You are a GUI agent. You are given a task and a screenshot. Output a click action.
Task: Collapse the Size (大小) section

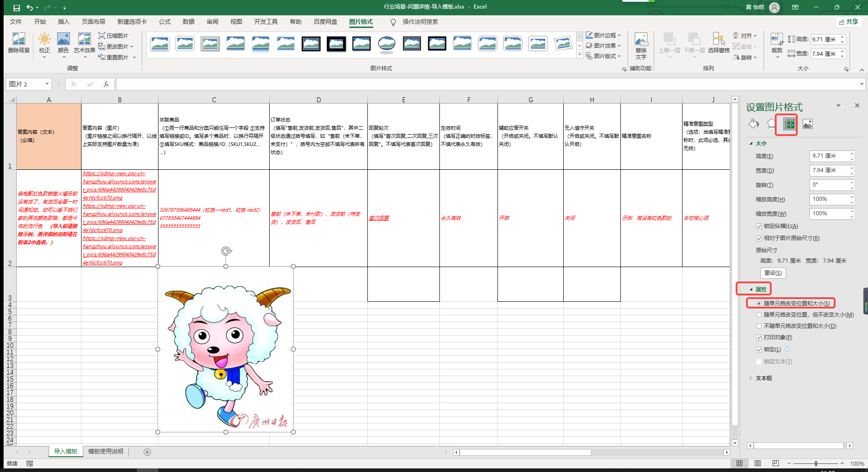coord(751,143)
